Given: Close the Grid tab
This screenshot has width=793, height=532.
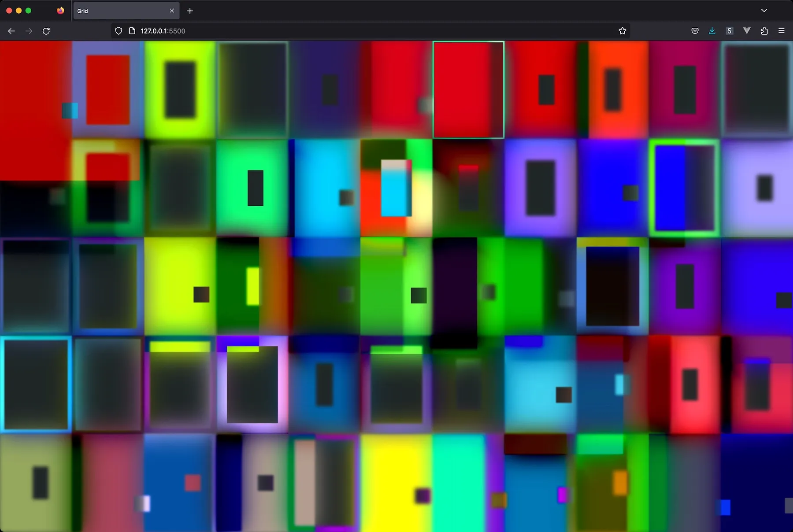Looking at the screenshot, I should (x=172, y=11).
